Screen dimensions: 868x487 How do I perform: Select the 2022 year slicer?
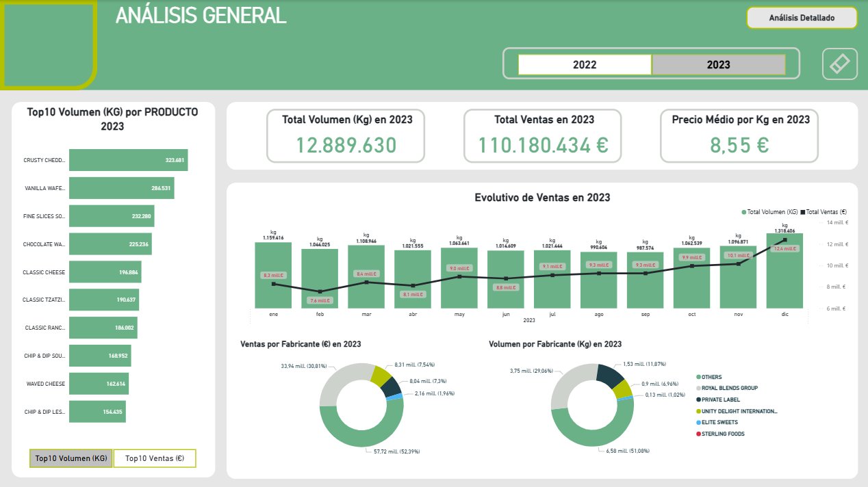[x=585, y=65]
